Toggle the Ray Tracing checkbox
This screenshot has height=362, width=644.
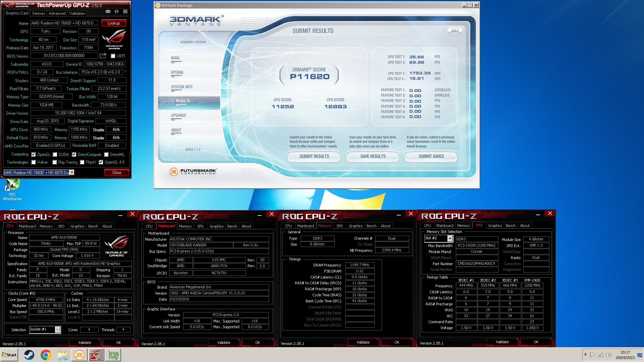click(x=55, y=162)
